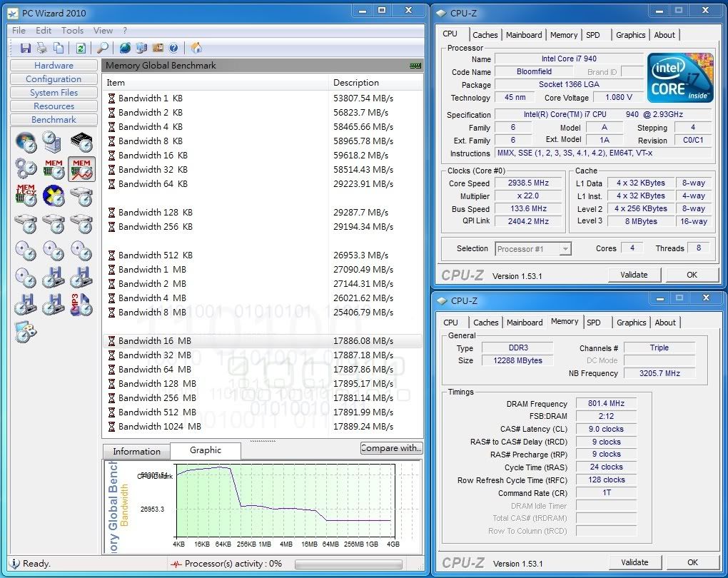Click the blue globe web icon
The height and width of the screenshot is (578, 728).
[125, 48]
